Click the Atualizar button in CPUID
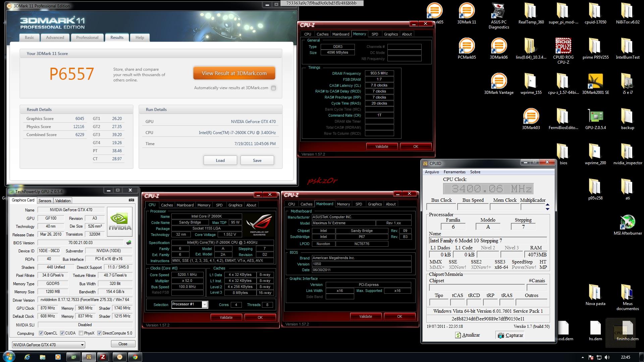 467,335
